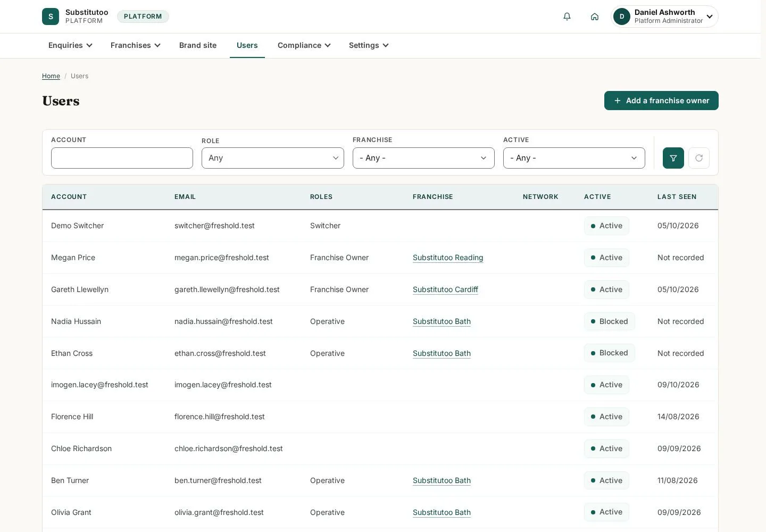Open Olivia Grant's Substitutoo Bath link
This screenshot has height=532, width=766.
click(x=442, y=512)
